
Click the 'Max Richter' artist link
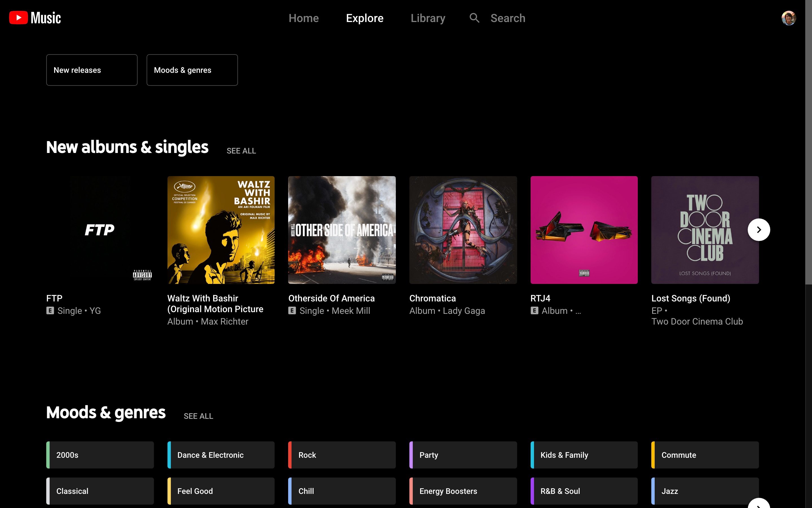(x=224, y=321)
